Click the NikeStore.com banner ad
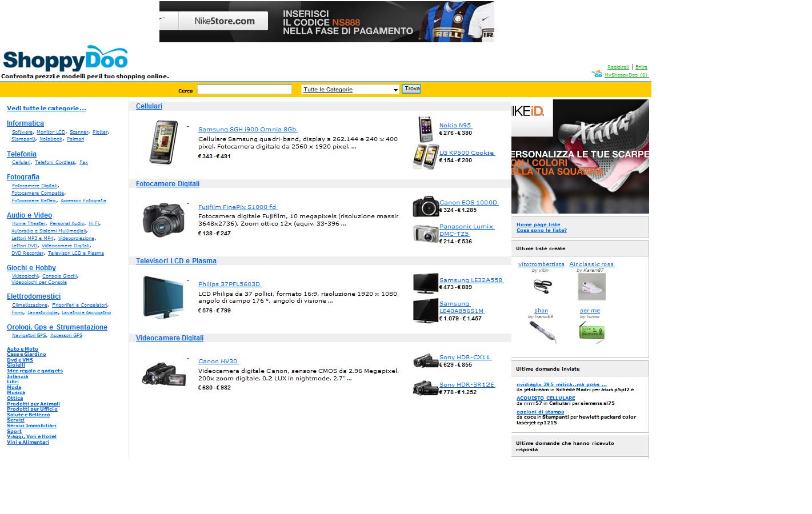Image resolution: width=812 pixels, height=514 pixels. 326,22
